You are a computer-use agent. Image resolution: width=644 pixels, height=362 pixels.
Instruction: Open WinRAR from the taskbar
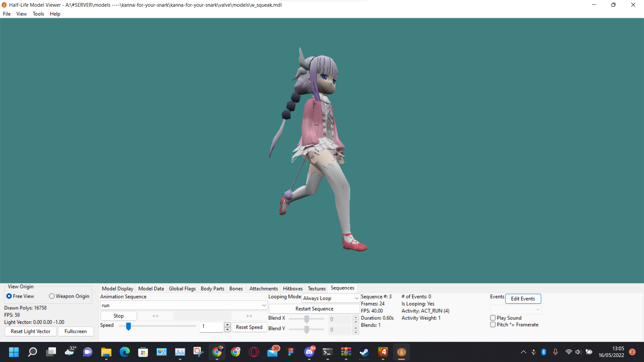coord(346,352)
